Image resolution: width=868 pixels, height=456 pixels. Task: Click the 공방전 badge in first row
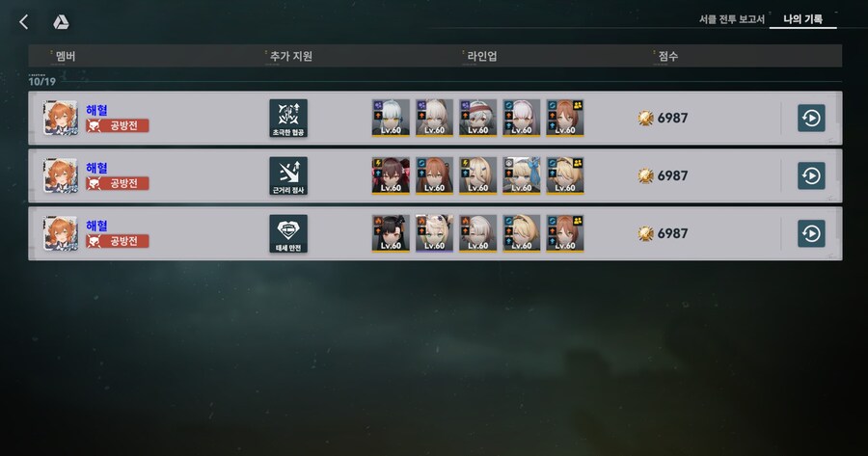click(x=118, y=125)
